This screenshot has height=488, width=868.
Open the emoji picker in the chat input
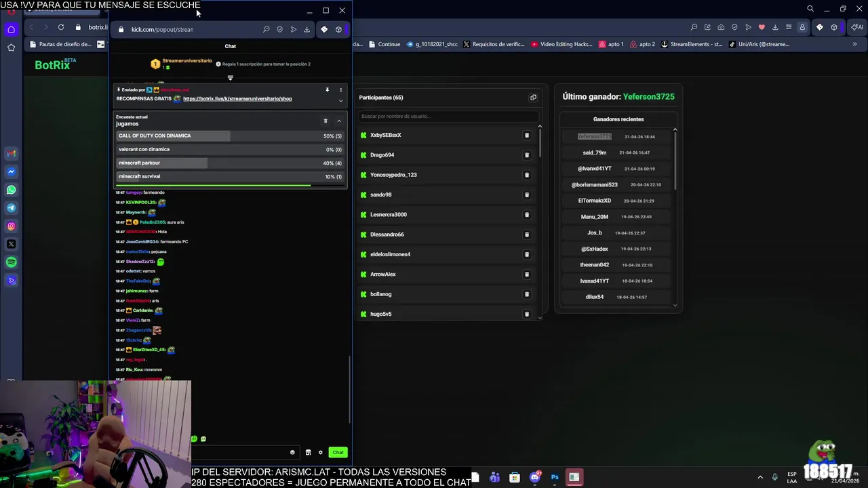[292, 452]
